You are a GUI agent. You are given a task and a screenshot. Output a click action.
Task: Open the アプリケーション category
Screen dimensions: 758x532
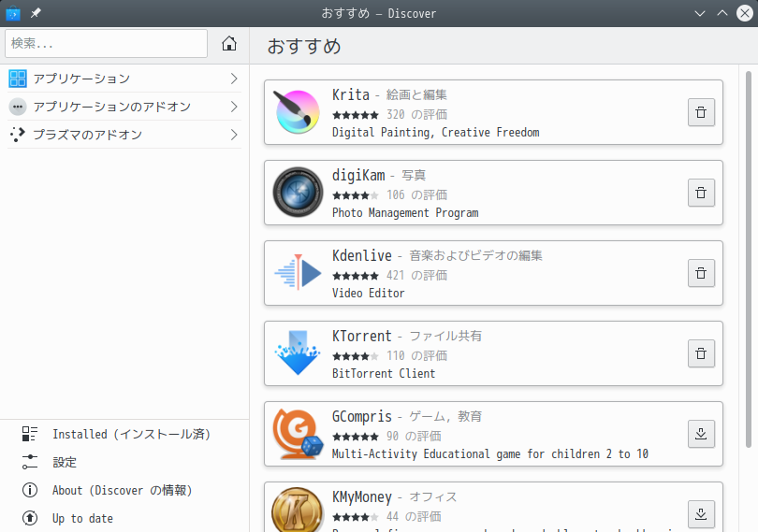124,79
